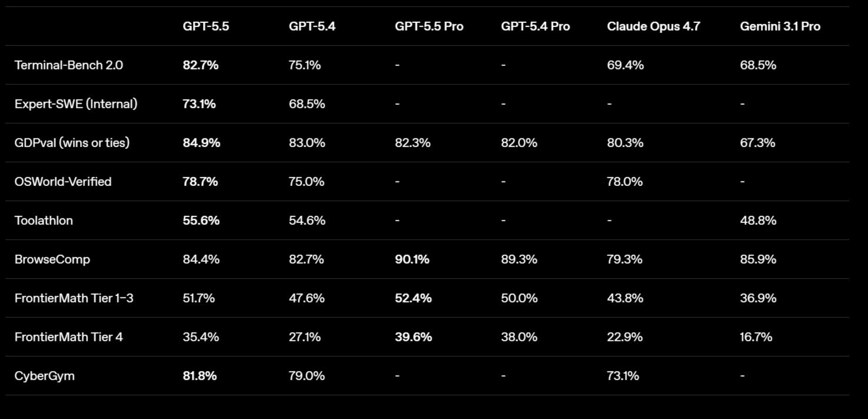Image resolution: width=868 pixels, height=419 pixels.
Task: Click the CyberGym row label
Action: [x=44, y=376]
